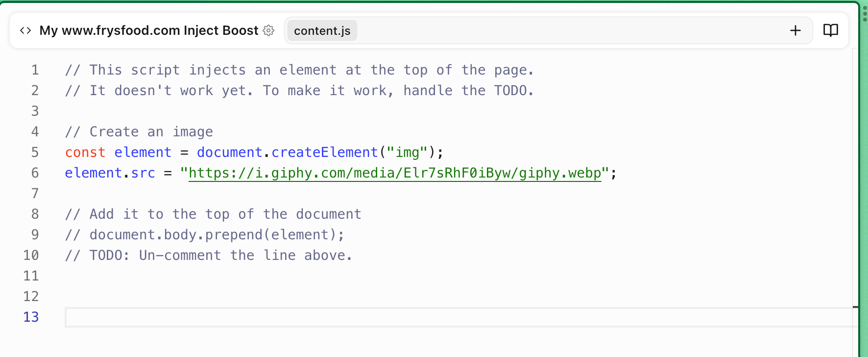Open boost settings gear icon
Viewport: 868px width, 357px height.
[x=268, y=30]
